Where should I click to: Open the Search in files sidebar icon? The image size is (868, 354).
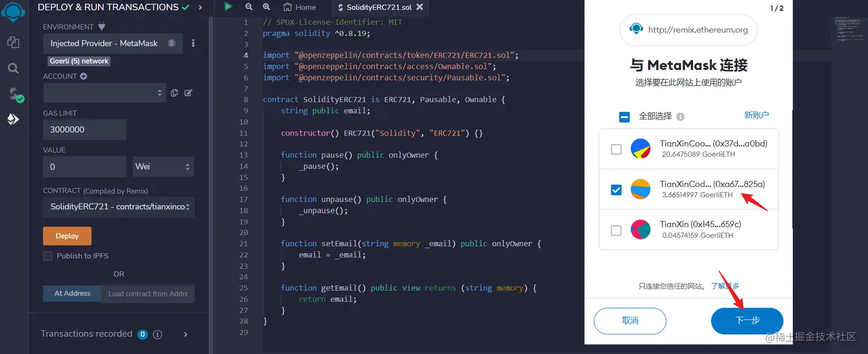(13, 68)
